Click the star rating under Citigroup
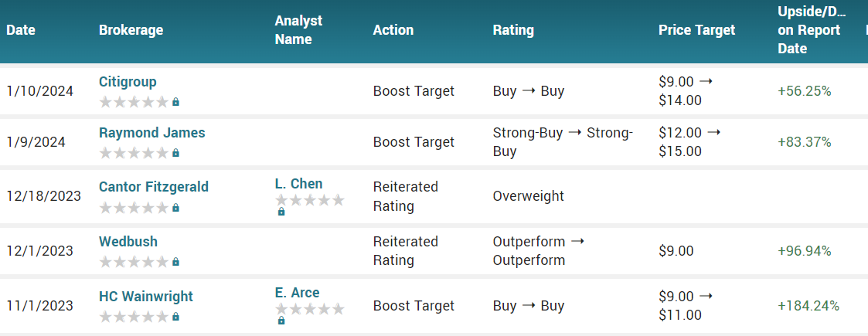This screenshot has width=868, height=336. (134, 102)
